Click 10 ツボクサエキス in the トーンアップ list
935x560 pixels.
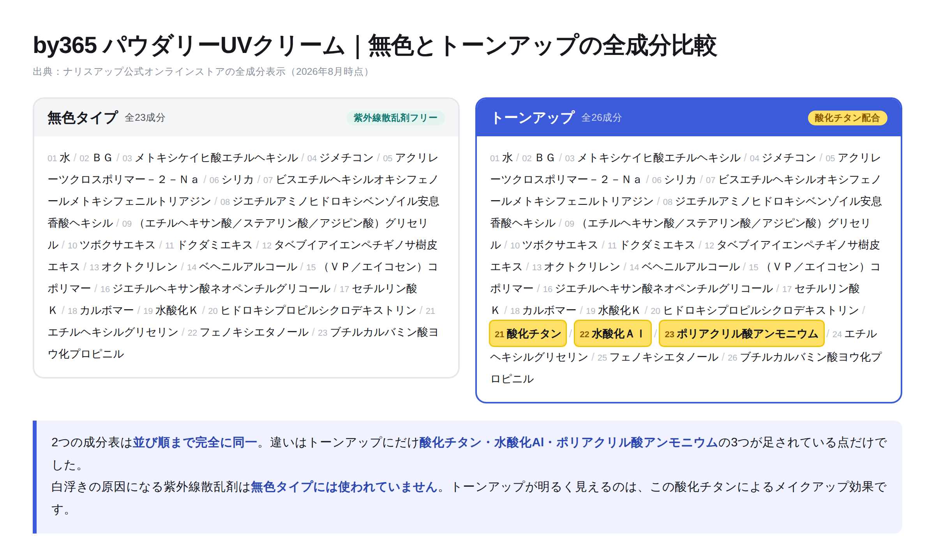click(554, 245)
